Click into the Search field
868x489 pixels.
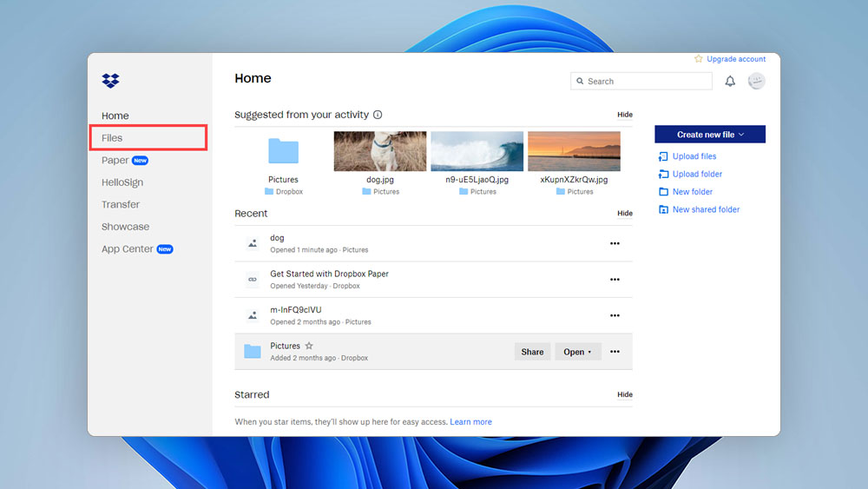[x=641, y=81]
